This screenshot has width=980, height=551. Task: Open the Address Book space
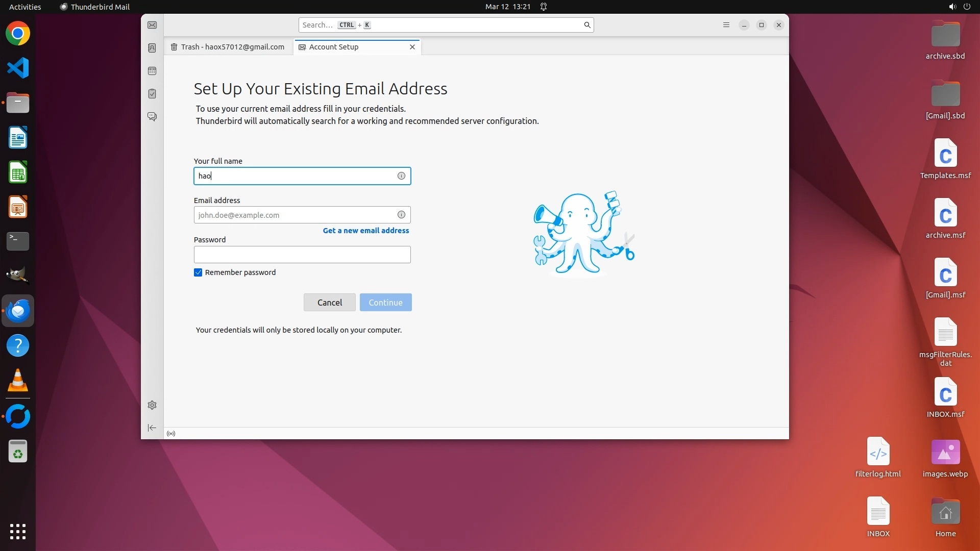click(x=152, y=48)
